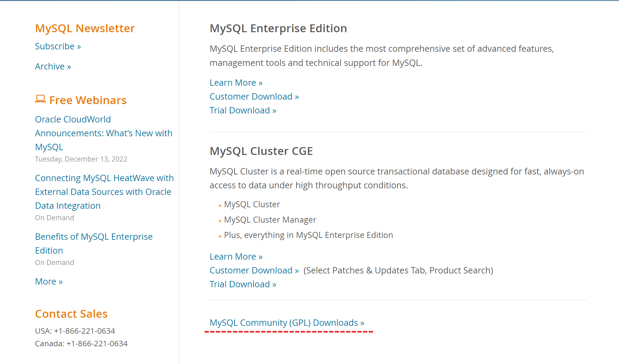The width and height of the screenshot is (619, 364).
Task: Open Connecting MySQL HeatWave webinar link
Action: coord(104,192)
